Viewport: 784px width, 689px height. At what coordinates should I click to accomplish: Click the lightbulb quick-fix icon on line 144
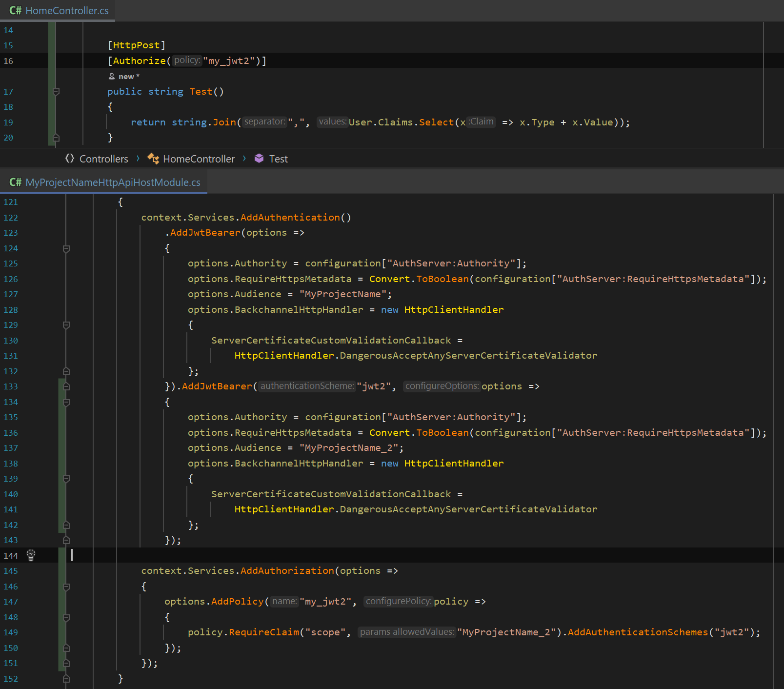[x=31, y=555]
